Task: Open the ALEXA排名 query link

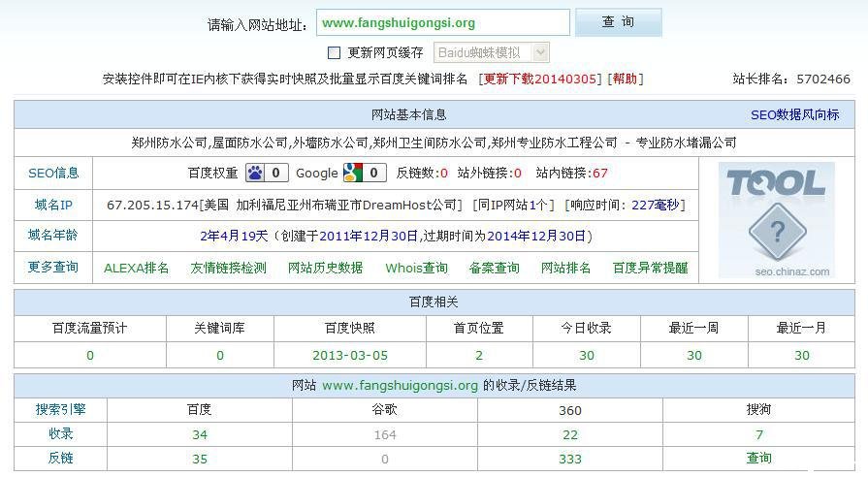Action: tap(136, 268)
